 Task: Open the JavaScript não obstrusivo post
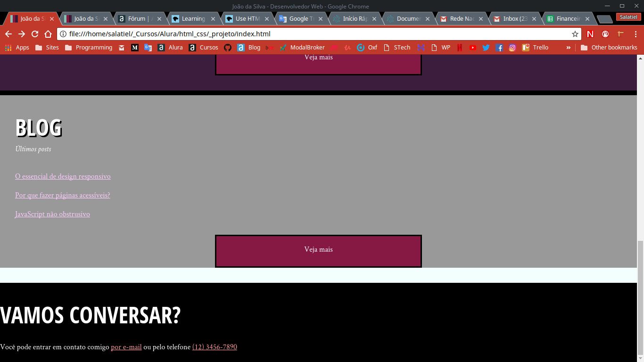pos(52,214)
